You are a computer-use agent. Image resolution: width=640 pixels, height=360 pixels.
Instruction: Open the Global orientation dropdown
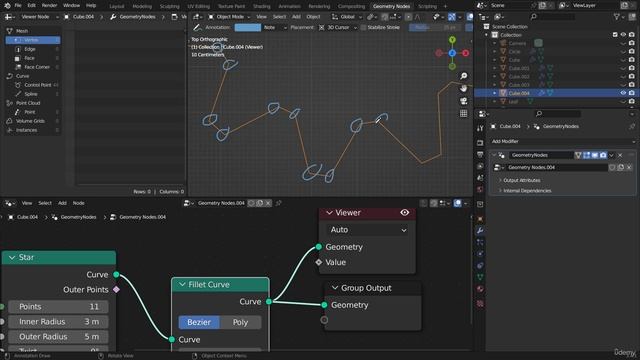pos(347,17)
